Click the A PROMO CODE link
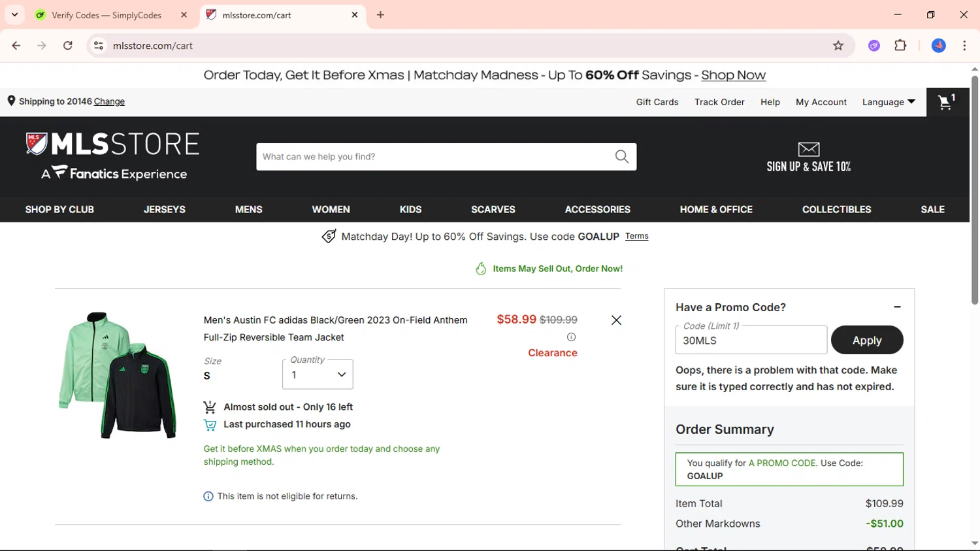The height and width of the screenshot is (551, 980). click(782, 463)
